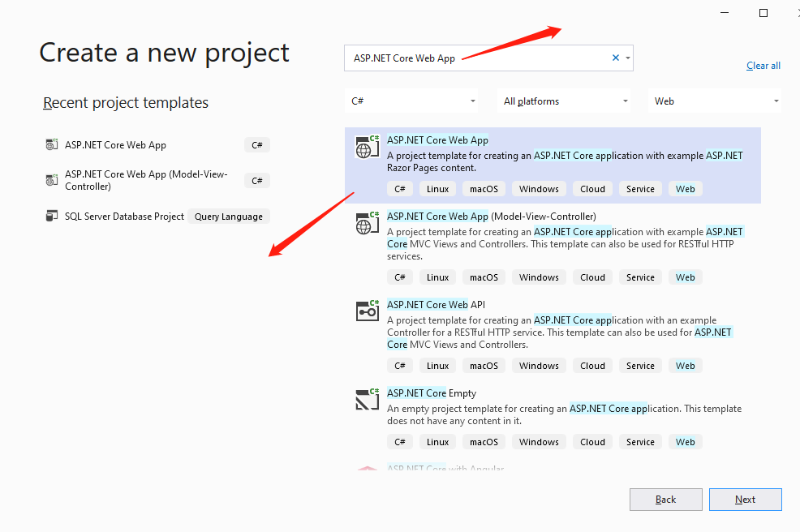The image size is (800, 532).
Task: Click C# tag beside recent Model-View-Controller template
Action: [257, 181]
